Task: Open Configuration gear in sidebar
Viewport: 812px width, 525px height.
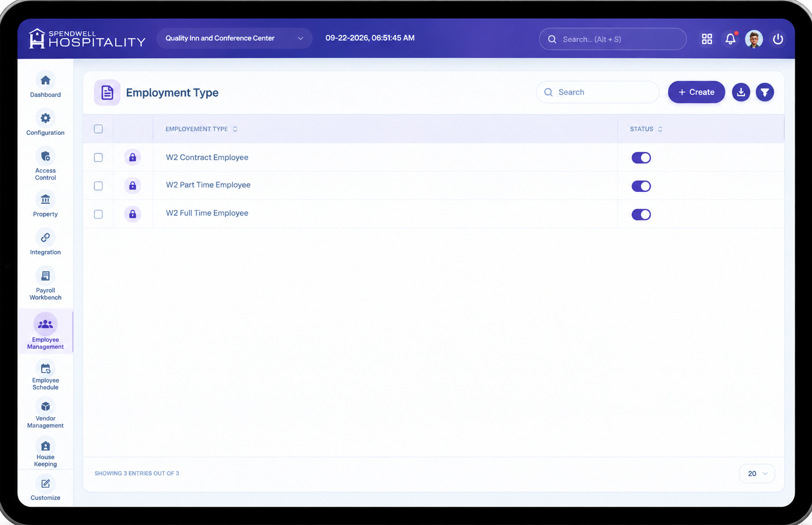Action: [45, 118]
